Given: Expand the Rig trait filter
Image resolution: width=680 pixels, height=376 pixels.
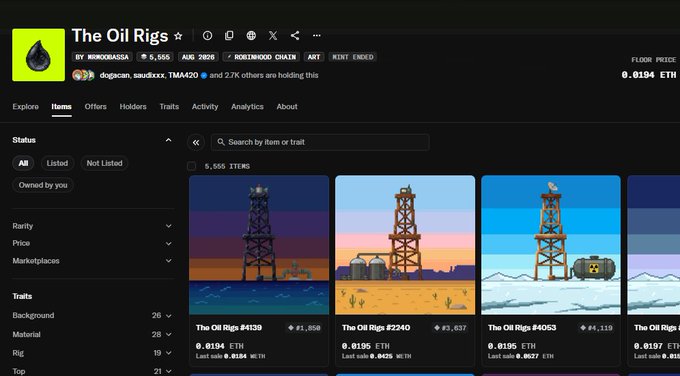Looking at the screenshot, I should click(x=92, y=353).
